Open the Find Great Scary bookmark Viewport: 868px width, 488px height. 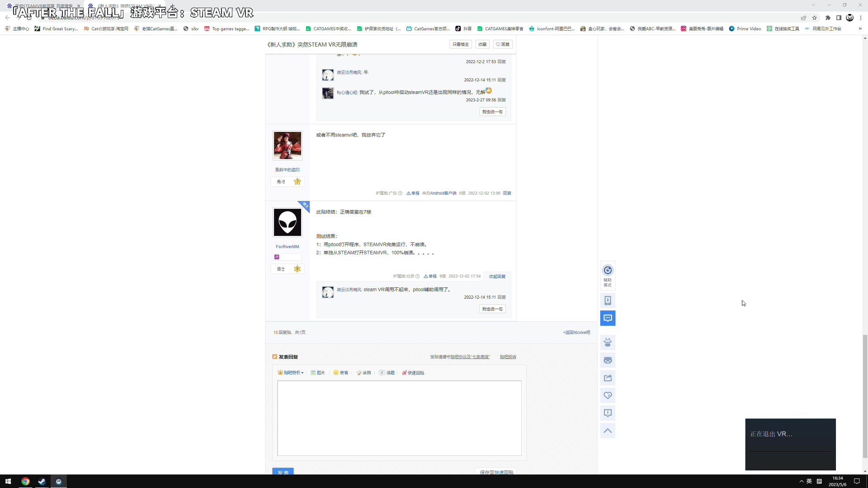57,28
